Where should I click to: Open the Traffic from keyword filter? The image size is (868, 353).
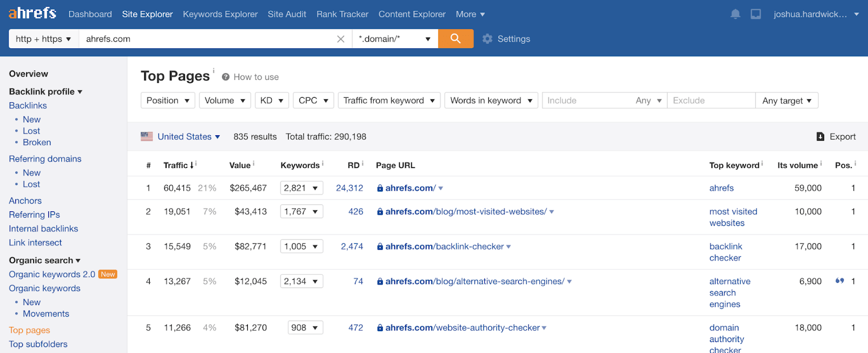389,100
